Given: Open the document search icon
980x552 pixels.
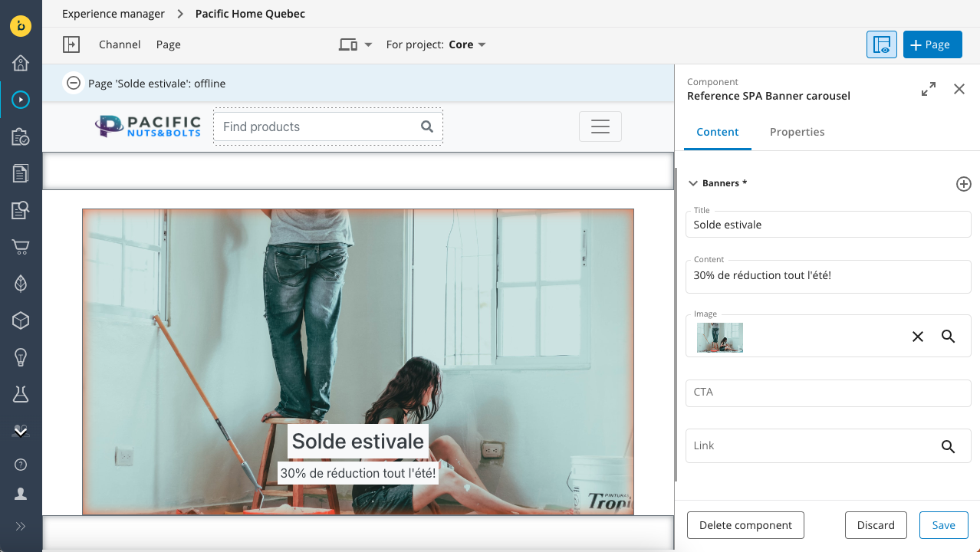Looking at the screenshot, I should (21, 210).
